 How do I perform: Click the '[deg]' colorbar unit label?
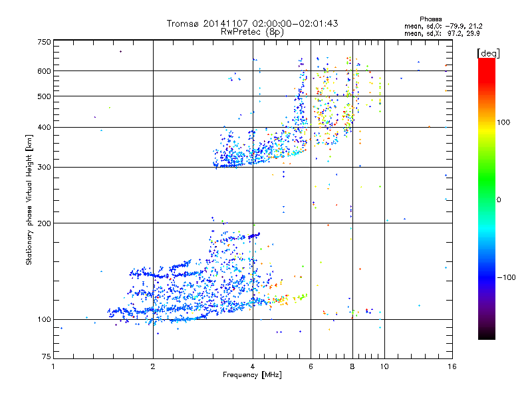(488, 53)
